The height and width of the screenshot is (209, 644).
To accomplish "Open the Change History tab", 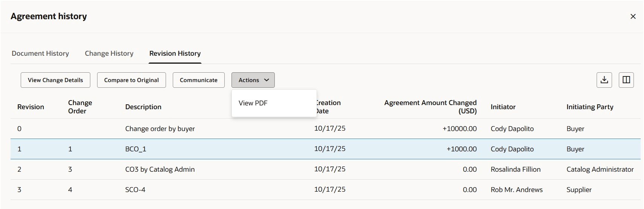I will [109, 53].
